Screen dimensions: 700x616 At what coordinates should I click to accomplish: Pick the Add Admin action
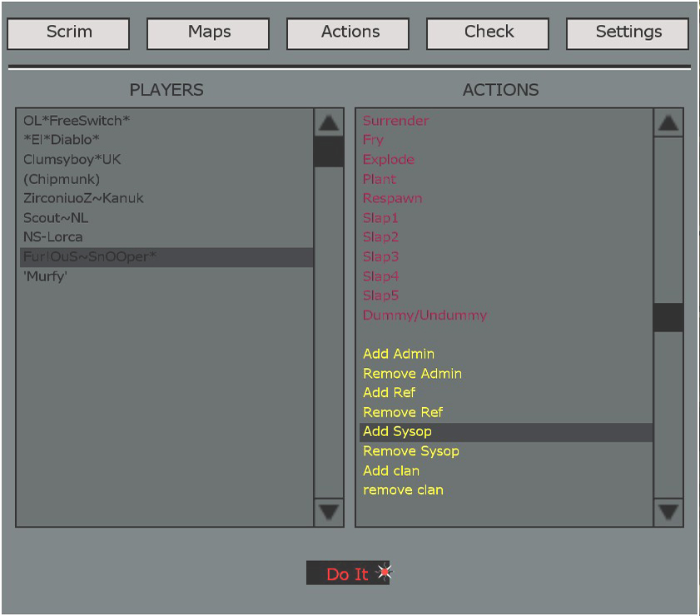(399, 354)
